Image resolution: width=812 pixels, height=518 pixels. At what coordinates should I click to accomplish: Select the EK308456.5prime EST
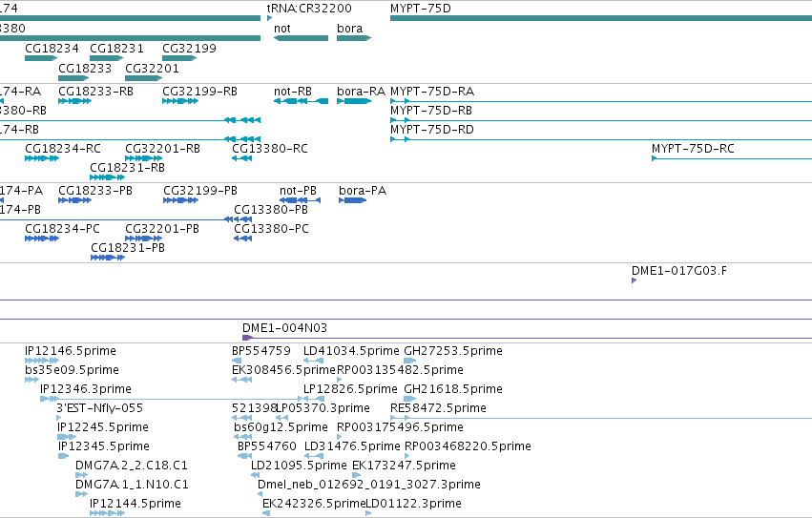(241, 380)
